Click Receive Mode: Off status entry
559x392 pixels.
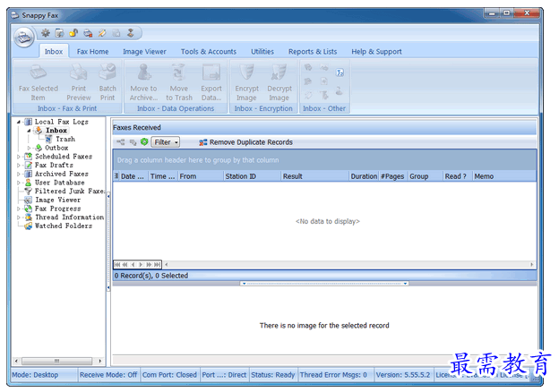point(108,375)
